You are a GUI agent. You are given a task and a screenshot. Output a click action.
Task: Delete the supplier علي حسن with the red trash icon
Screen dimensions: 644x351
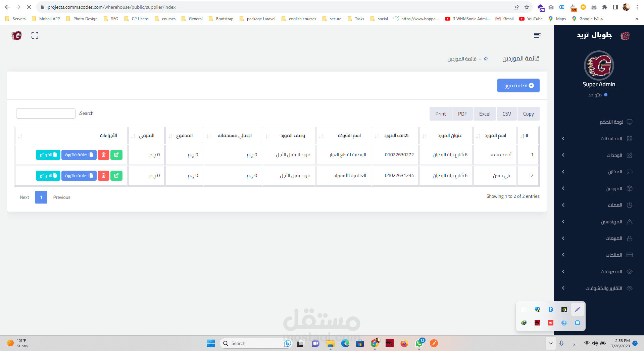pyautogui.click(x=104, y=176)
